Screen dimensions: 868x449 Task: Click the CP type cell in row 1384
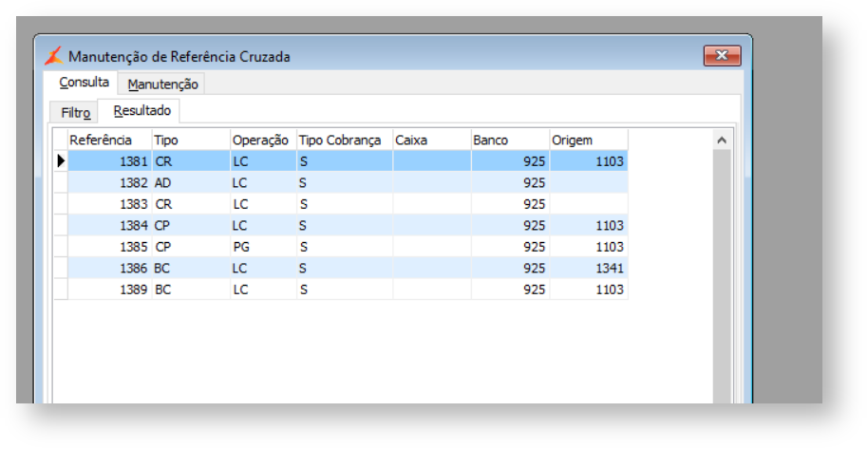(x=191, y=225)
